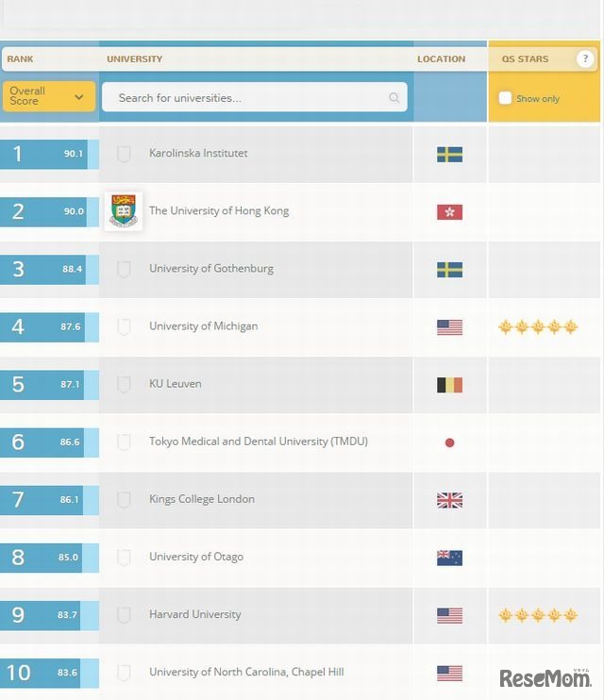Open the QS Stars help question mark
The height and width of the screenshot is (700, 604).
tap(586, 58)
